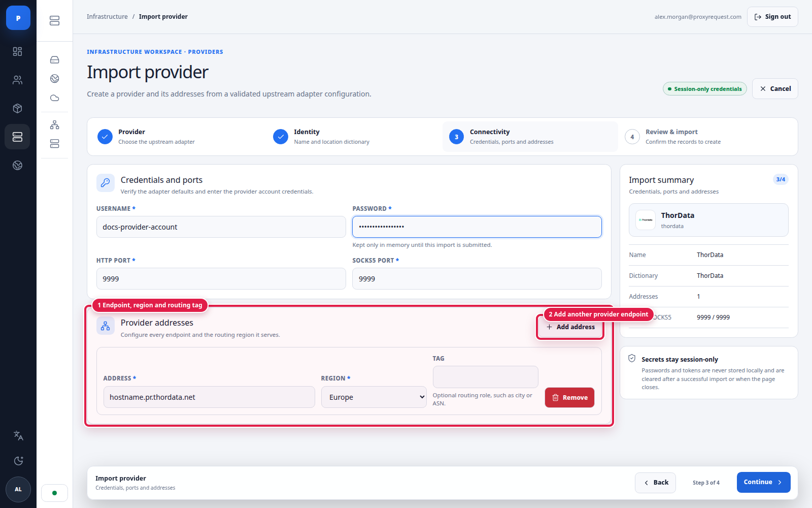Open the Region dropdown showing Europe
The image size is (812, 508).
point(374,397)
